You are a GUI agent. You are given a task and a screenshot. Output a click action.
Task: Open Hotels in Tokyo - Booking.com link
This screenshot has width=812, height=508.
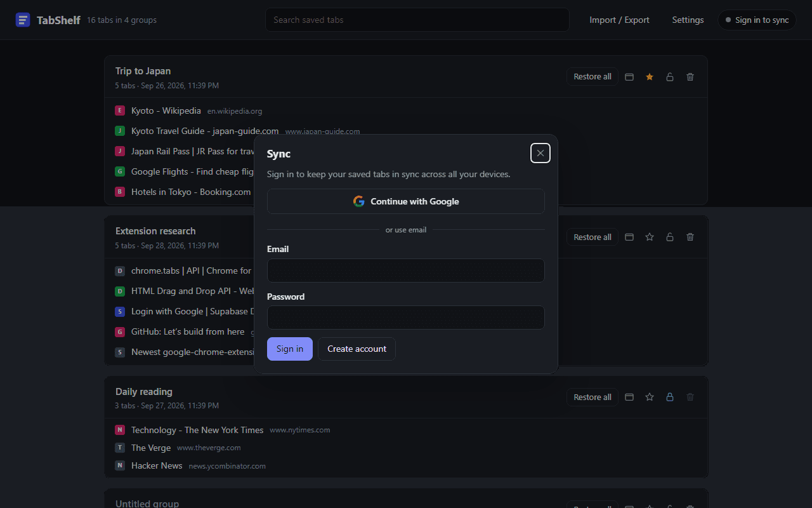191,192
